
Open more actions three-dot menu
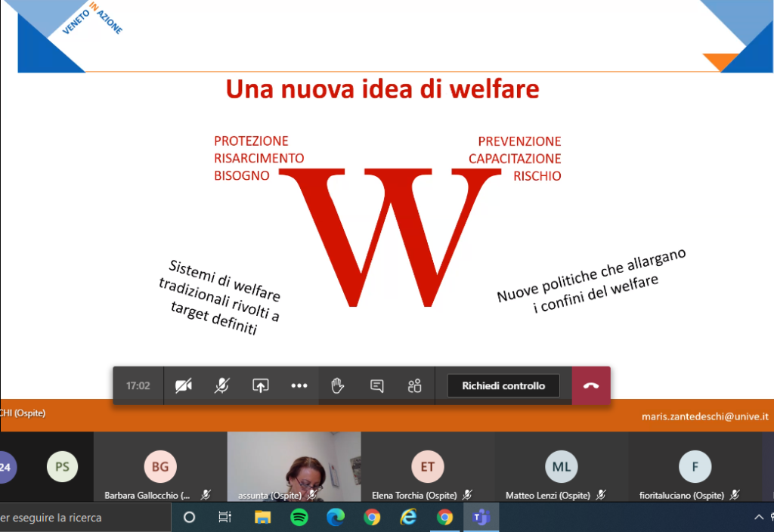point(299,385)
